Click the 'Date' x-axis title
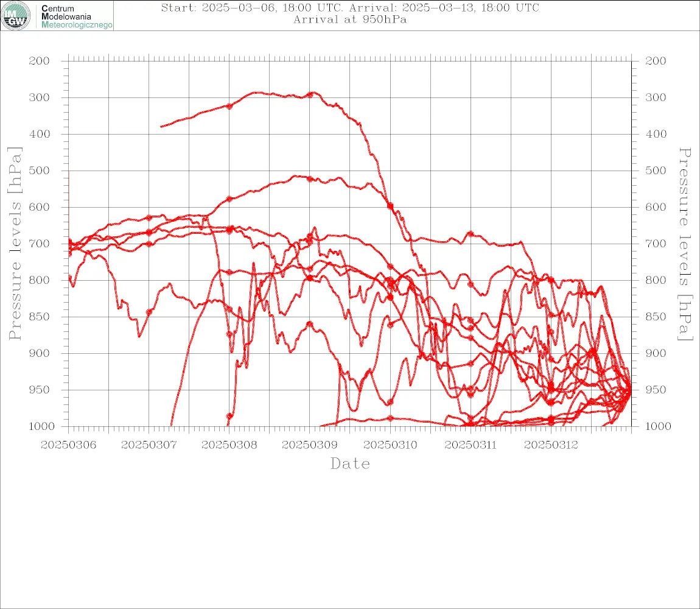 pos(350,464)
